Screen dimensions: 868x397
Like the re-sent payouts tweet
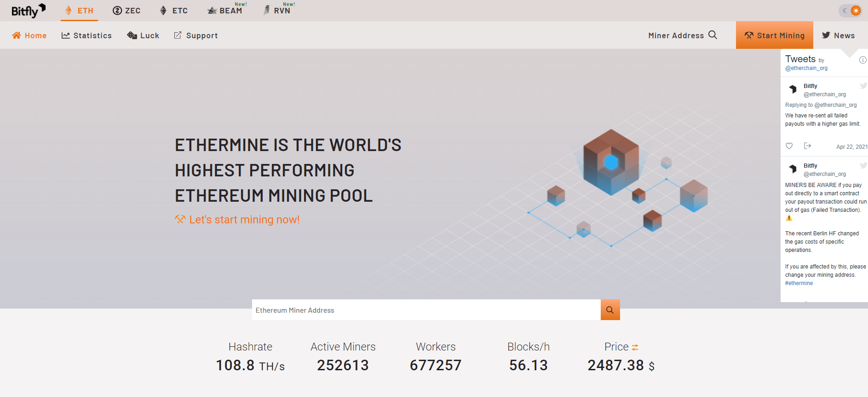789,146
